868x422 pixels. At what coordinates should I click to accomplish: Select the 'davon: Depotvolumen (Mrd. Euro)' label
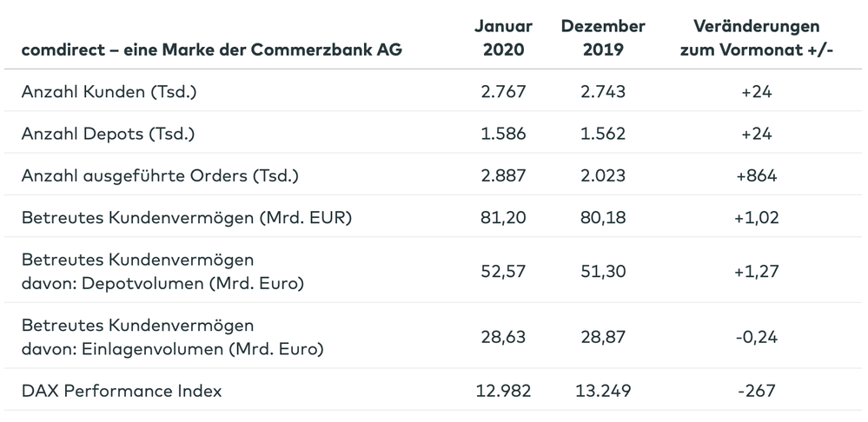click(167, 283)
